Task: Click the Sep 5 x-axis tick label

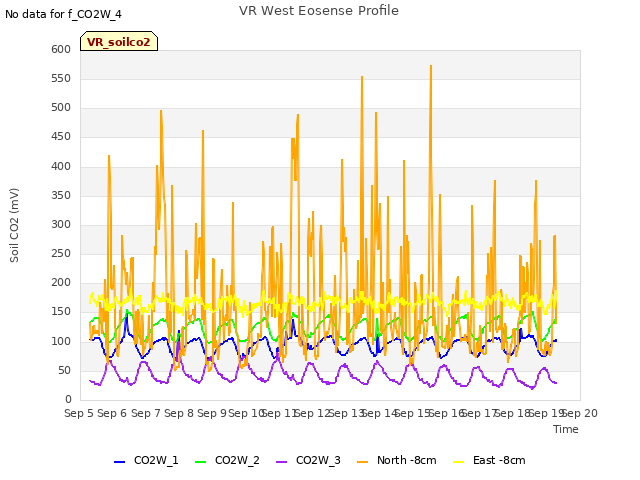Action: (x=79, y=413)
